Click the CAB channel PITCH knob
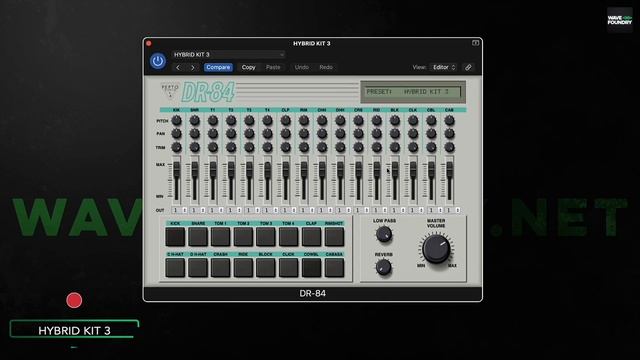640x360 pixels. [x=449, y=120]
